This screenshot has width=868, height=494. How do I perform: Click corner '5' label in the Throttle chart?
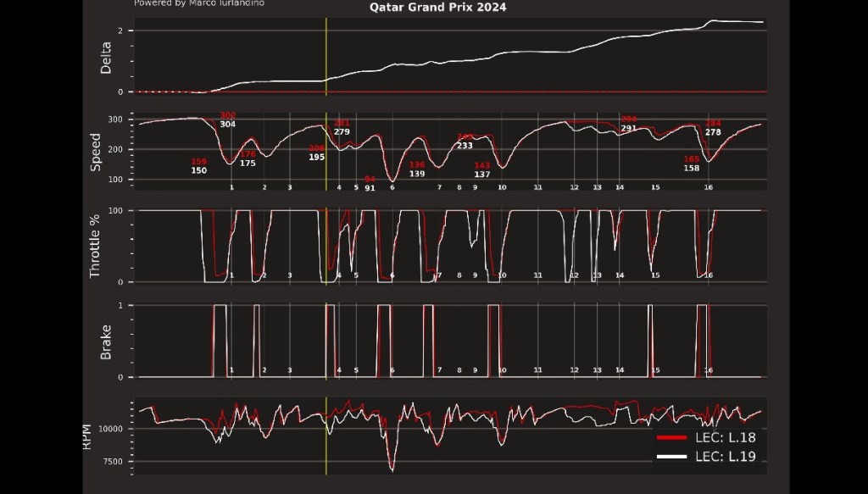[x=356, y=275]
